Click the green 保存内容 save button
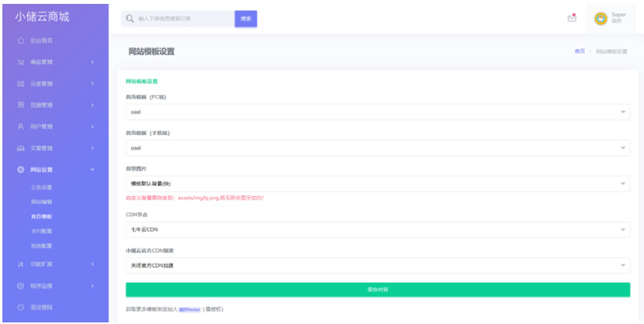 click(x=378, y=289)
